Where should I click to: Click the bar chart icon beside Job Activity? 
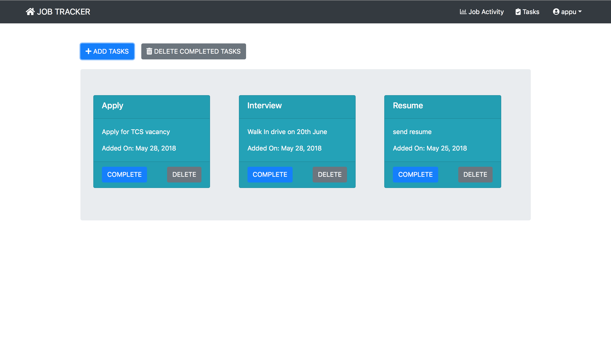click(463, 11)
